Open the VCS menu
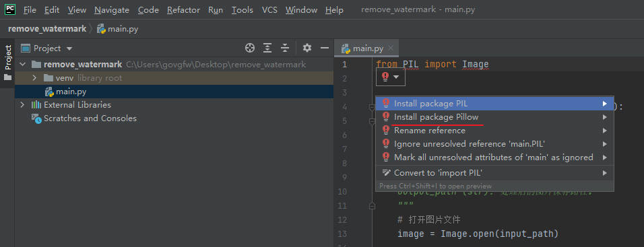This screenshot has height=247, width=644. [269, 10]
